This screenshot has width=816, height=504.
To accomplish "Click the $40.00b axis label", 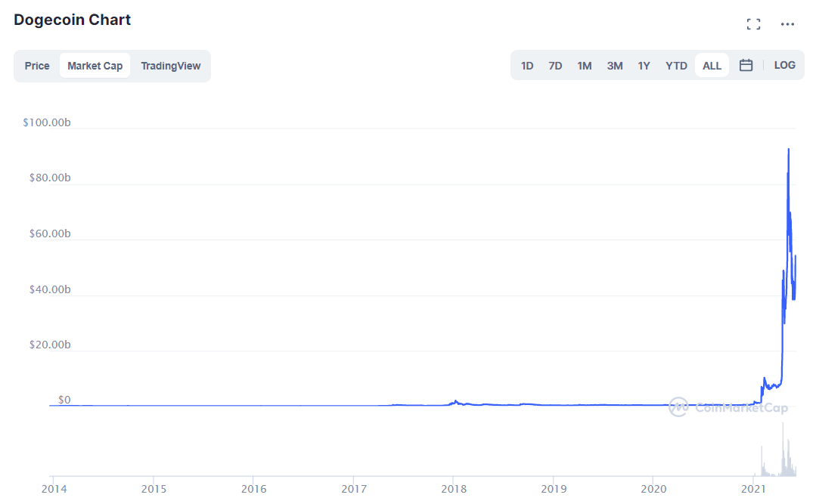I will click(x=50, y=289).
